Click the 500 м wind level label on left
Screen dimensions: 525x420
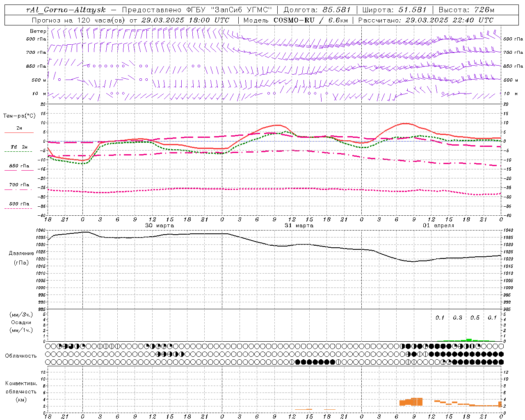[x=39, y=80]
